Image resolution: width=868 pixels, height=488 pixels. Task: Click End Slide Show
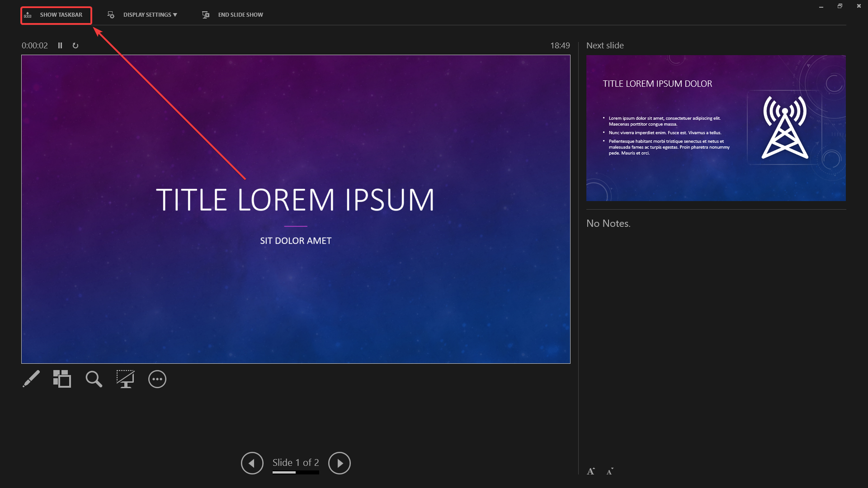pos(232,15)
